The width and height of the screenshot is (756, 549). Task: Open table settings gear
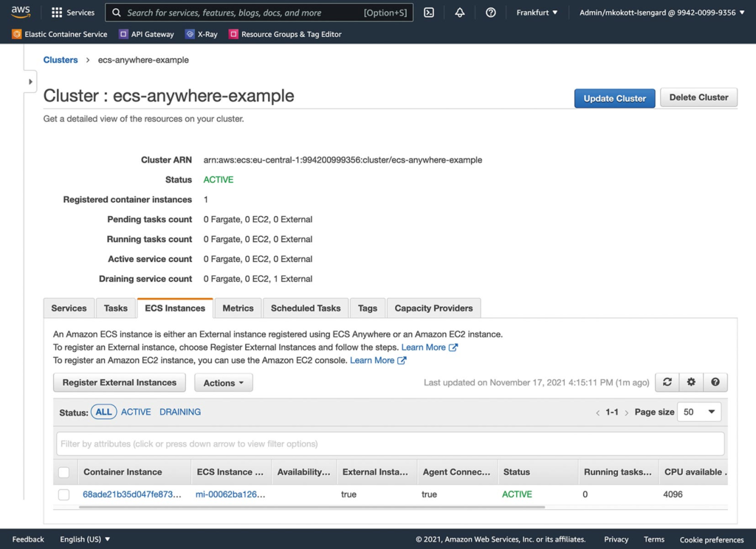pyautogui.click(x=691, y=382)
